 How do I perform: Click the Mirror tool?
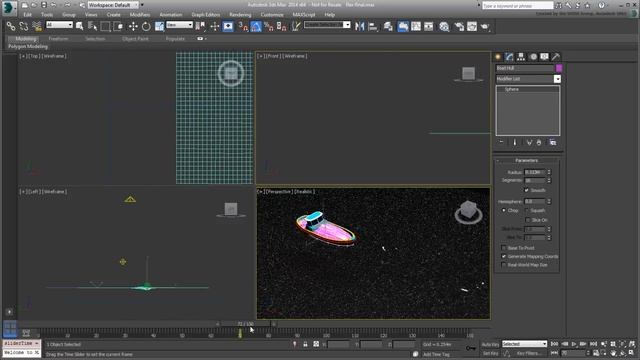pos(360,27)
